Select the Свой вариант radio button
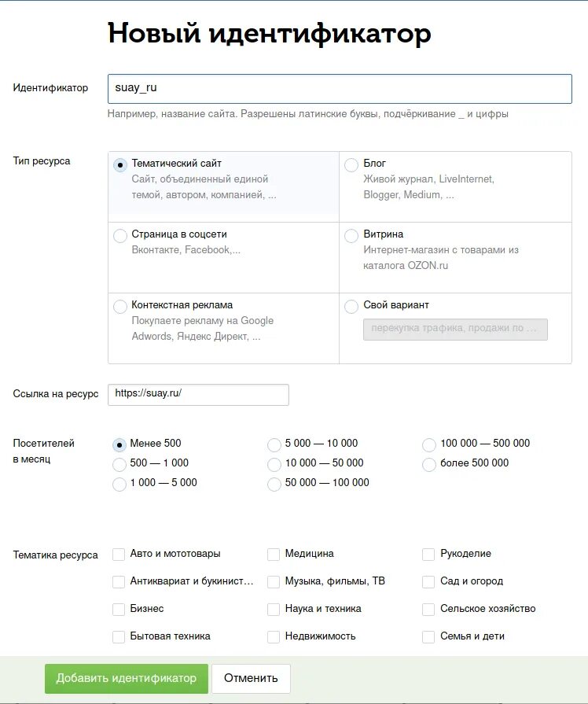Screen dimensions: 588x704 351,307
